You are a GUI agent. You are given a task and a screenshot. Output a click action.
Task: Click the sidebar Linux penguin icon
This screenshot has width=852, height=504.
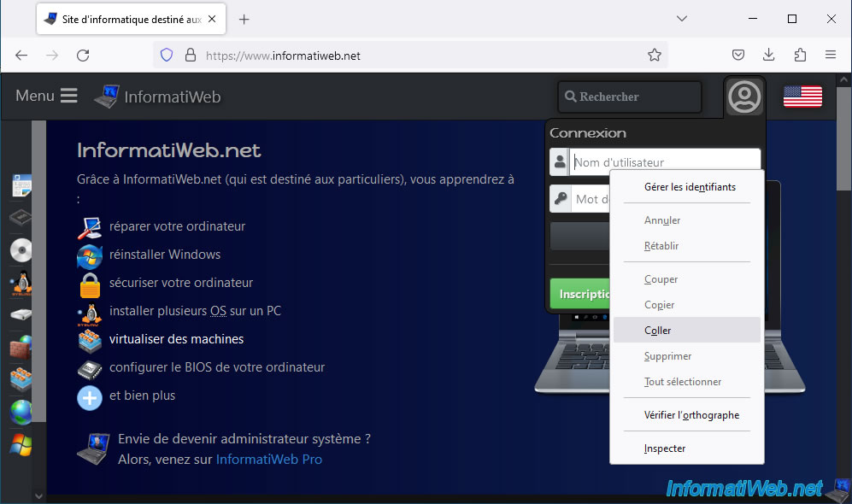click(x=21, y=283)
